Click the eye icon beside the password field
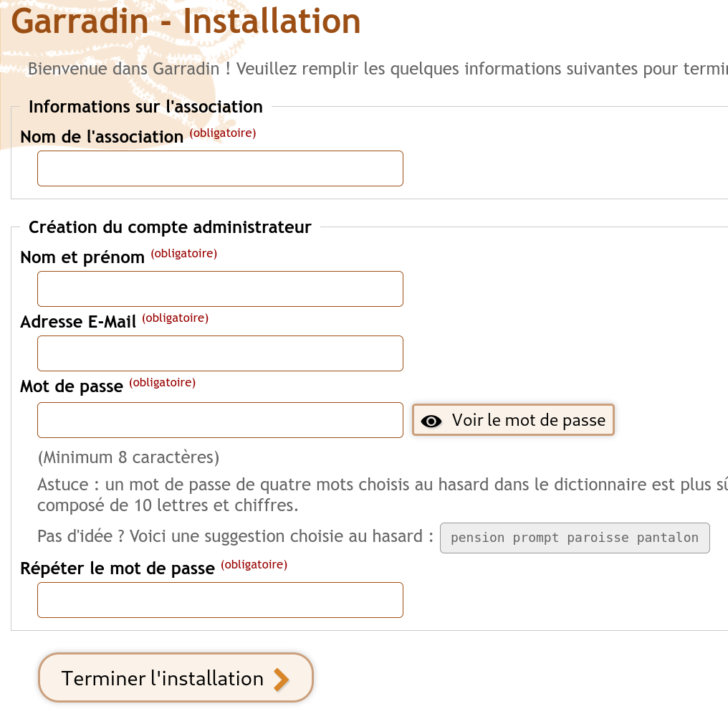Screen dimensions: 728x714 (x=431, y=421)
